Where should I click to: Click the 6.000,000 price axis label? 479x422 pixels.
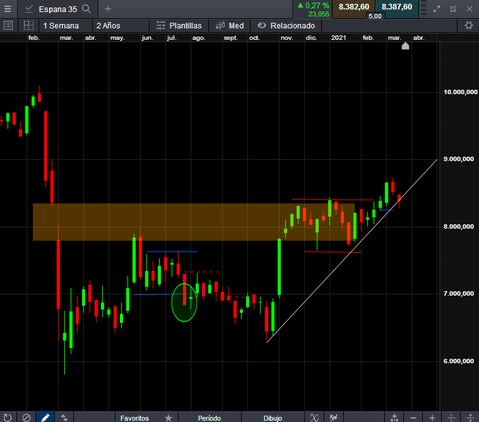(x=458, y=361)
